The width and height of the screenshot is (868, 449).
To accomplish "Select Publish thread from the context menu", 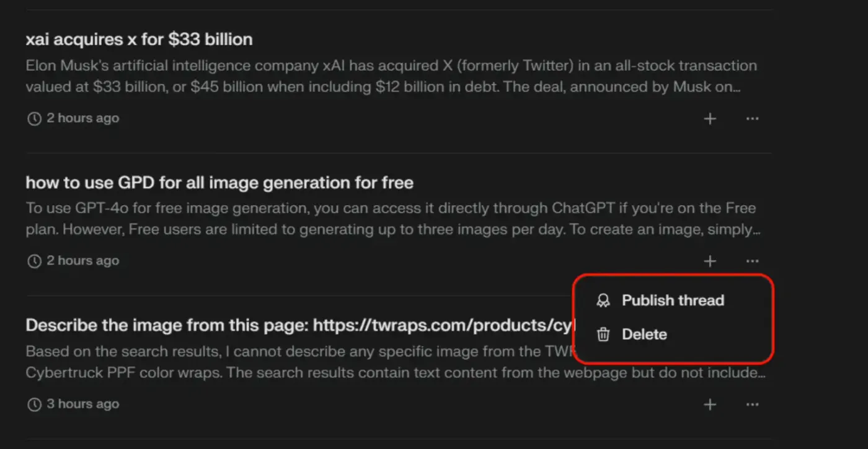I will 673,301.
